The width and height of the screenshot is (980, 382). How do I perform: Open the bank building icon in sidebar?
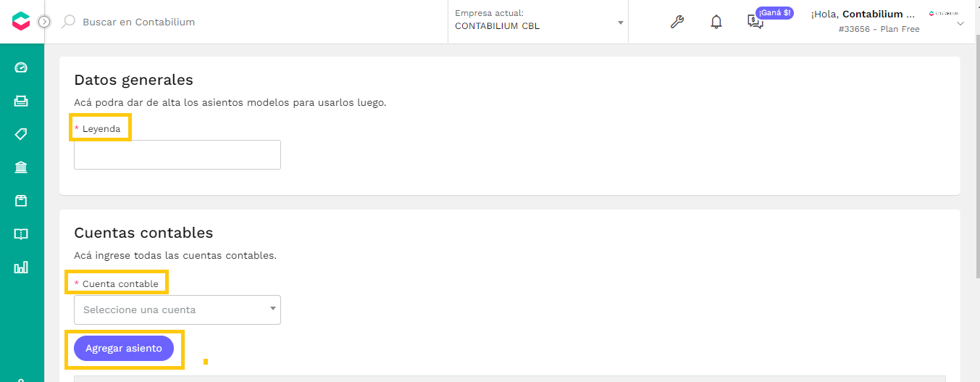[21, 167]
